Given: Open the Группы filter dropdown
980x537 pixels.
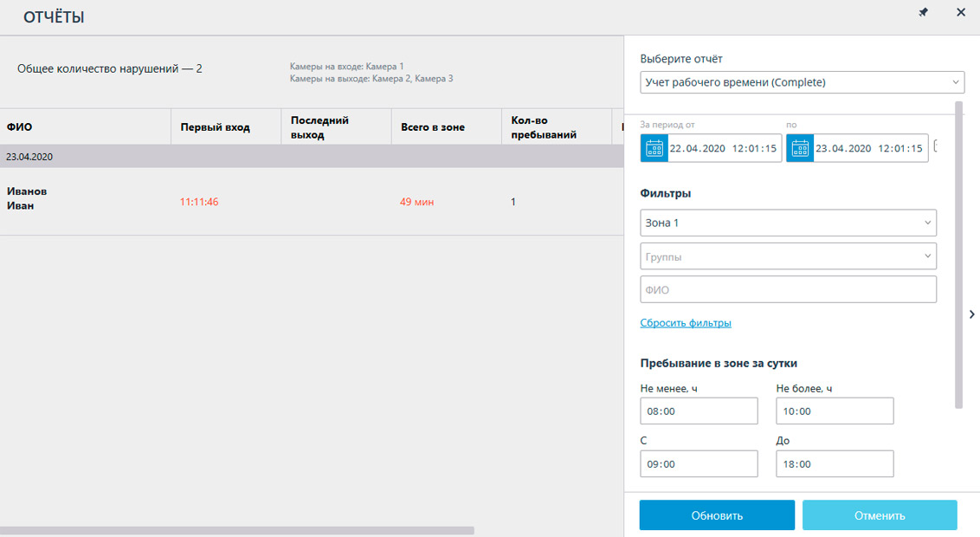Looking at the screenshot, I should pos(788,256).
